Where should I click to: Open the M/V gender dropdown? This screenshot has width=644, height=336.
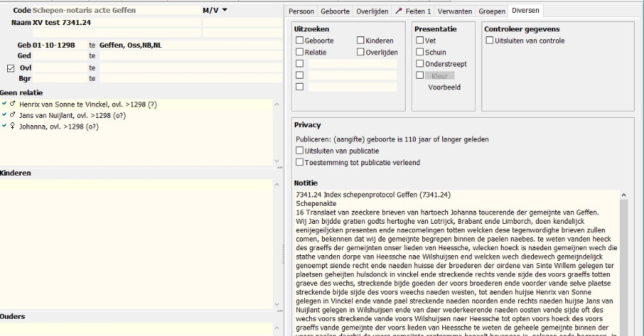224,11
